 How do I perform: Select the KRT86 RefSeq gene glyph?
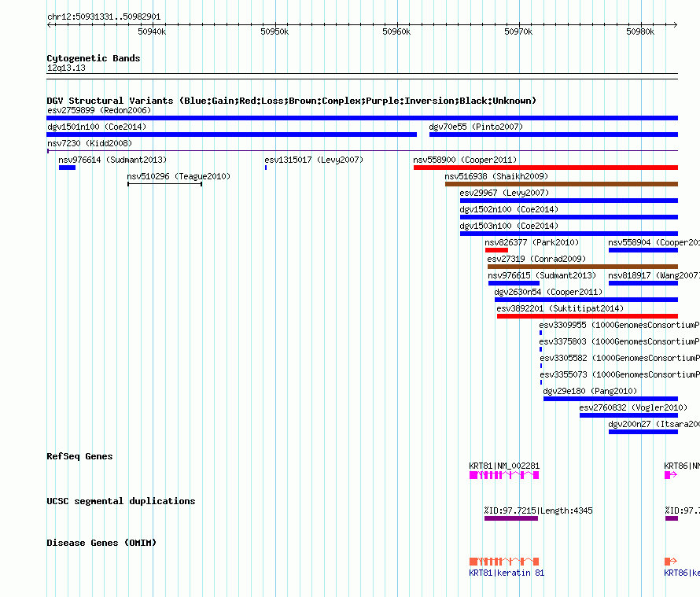click(671, 475)
